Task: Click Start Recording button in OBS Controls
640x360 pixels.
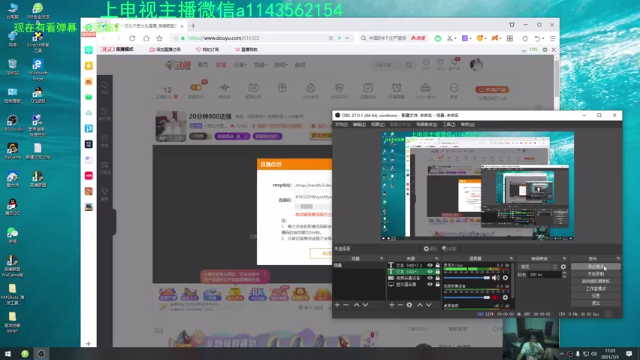Action: pos(596,274)
